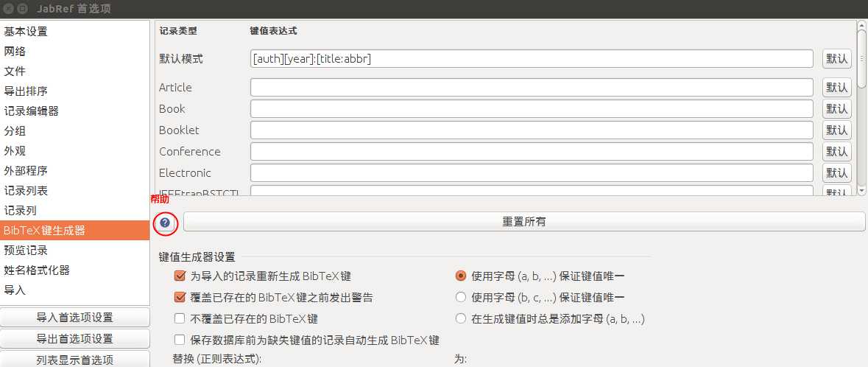Toggle 为导入的记录重新生成 BibTeX 键 checkbox
The width and height of the screenshot is (868, 367).
click(180, 276)
